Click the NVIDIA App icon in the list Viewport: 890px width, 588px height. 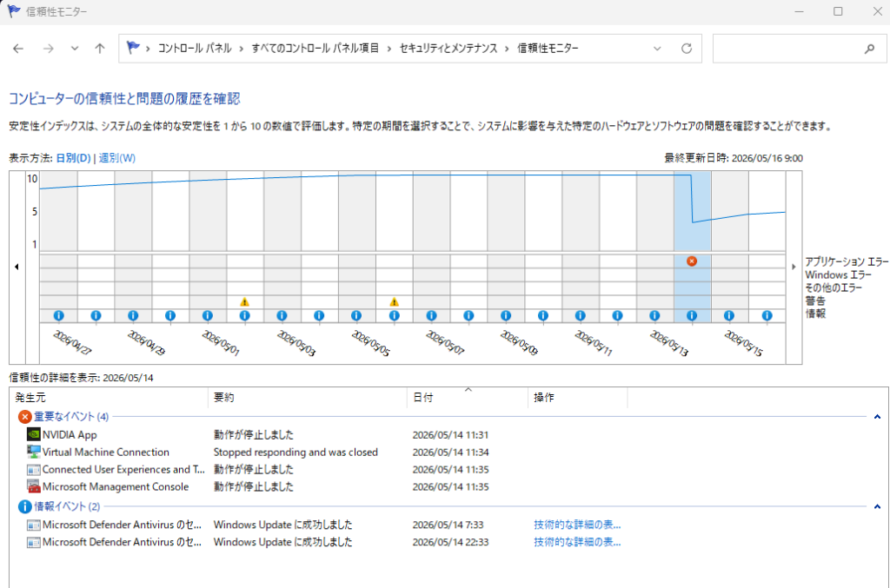[34, 435]
